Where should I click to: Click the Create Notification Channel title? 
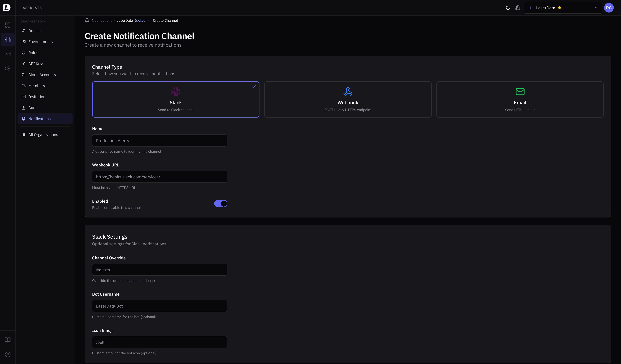(140, 36)
